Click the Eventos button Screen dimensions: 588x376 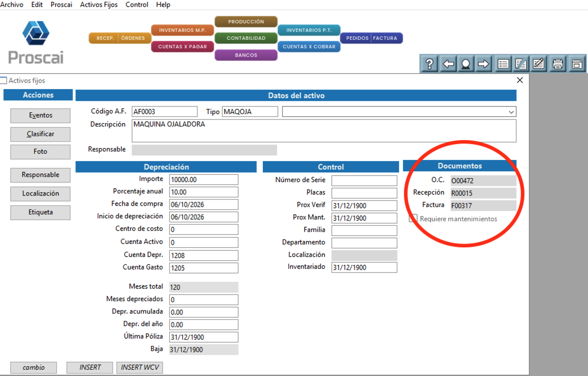click(x=40, y=116)
